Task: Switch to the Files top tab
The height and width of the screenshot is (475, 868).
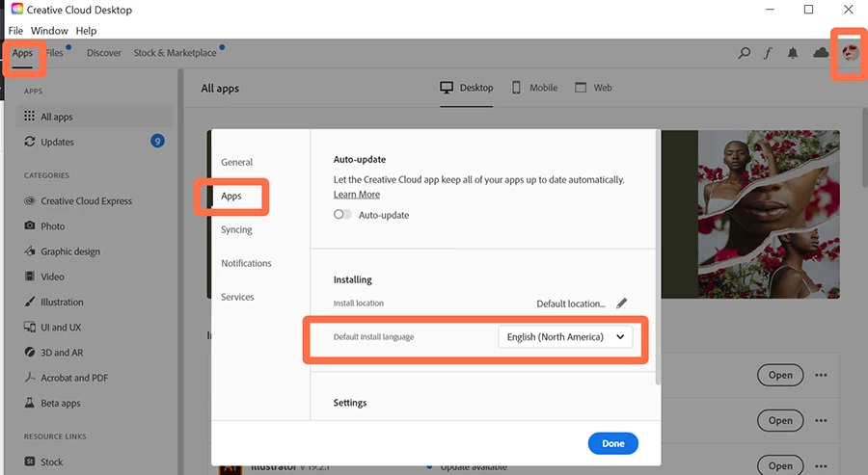Action: tap(54, 53)
